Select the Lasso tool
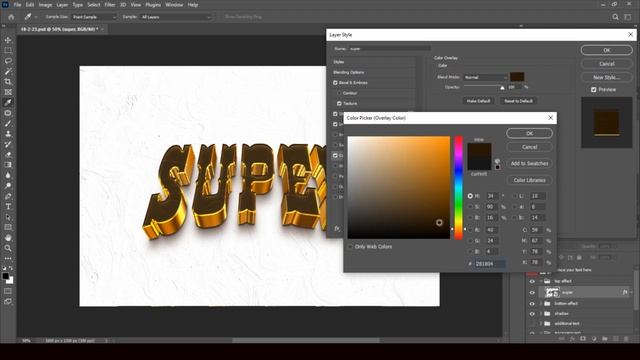Image resolution: width=640 pixels, height=360 pixels. tap(8, 61)
